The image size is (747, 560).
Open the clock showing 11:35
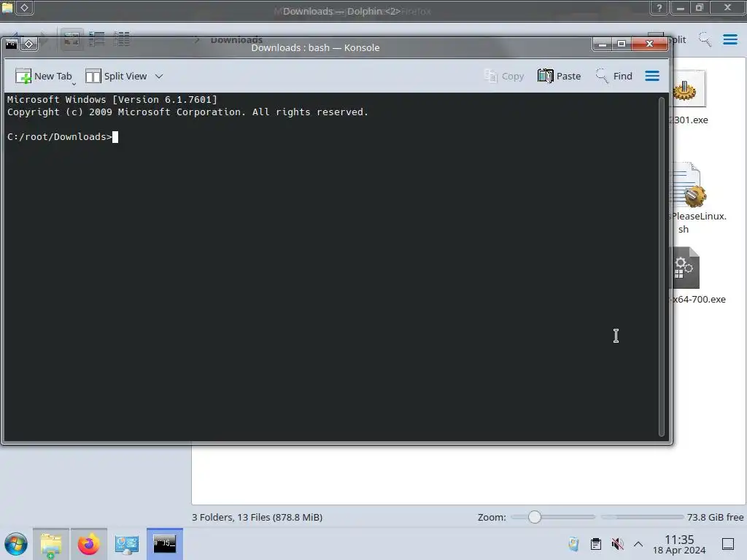point(679,544)
